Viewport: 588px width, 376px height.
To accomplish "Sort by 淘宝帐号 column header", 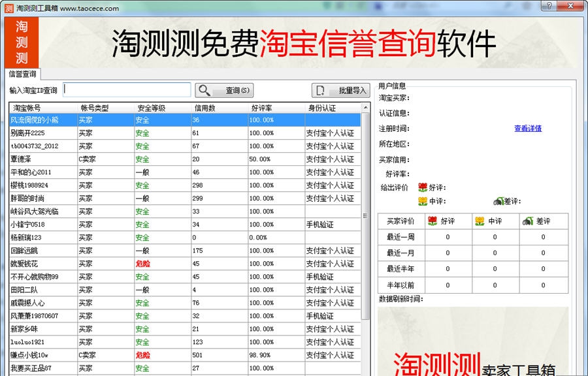I will point(43,108).
